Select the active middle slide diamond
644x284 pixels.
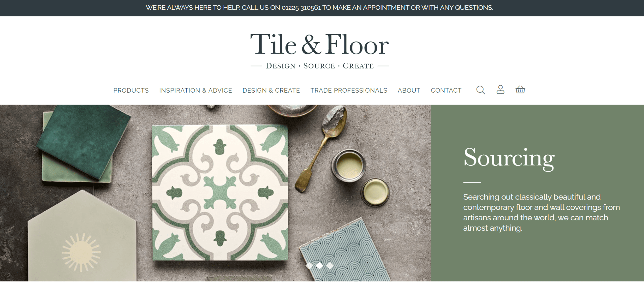[x=319, y=266]
